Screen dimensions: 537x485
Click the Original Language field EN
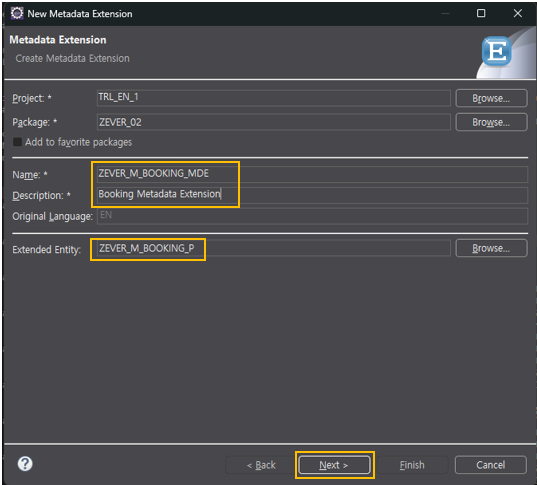312,216
